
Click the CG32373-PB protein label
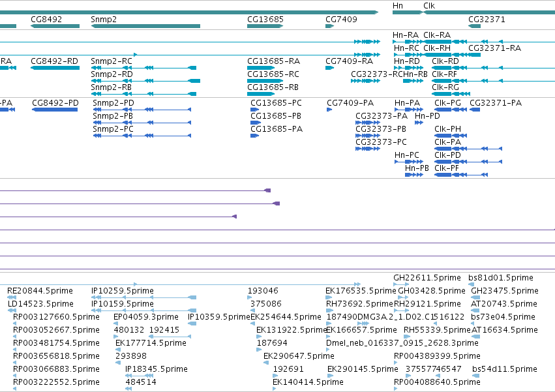point(381,129)
